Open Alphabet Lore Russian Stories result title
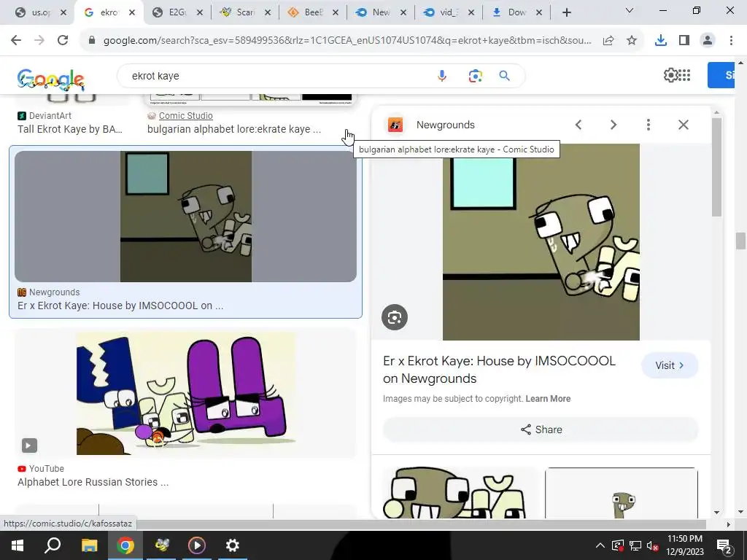The height and width of the screenshot is (560, 747). click(x=93, y=482)
